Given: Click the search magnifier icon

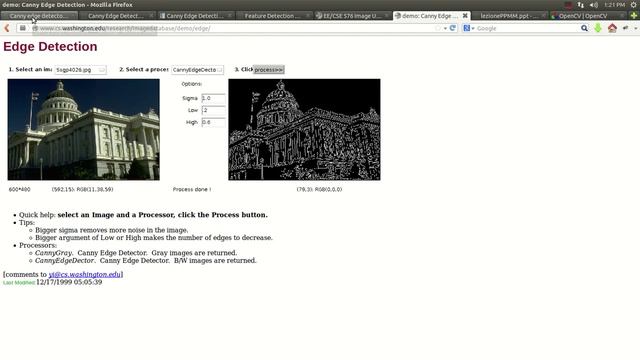Looking at the screenshot, I should (x=584, y=28).
